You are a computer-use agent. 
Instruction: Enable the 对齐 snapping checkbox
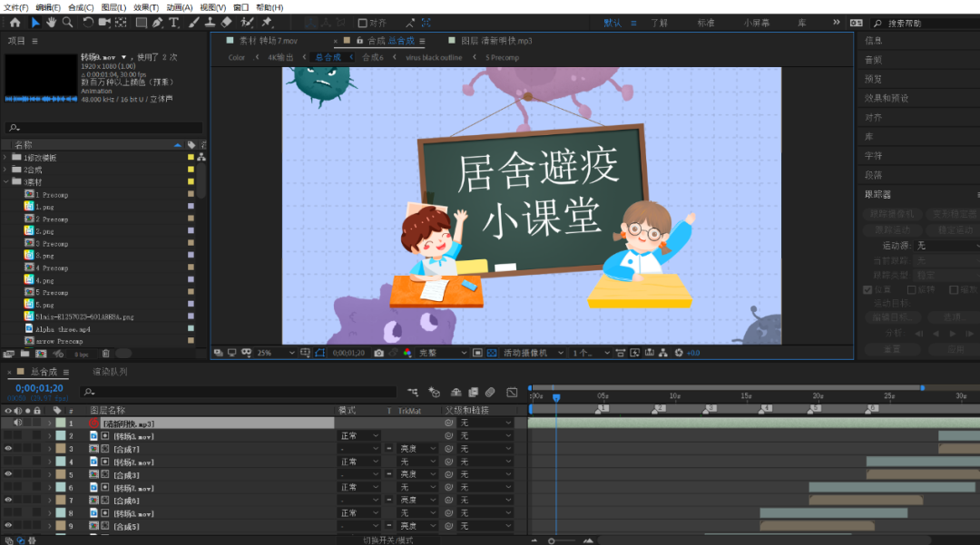(363, 24)
